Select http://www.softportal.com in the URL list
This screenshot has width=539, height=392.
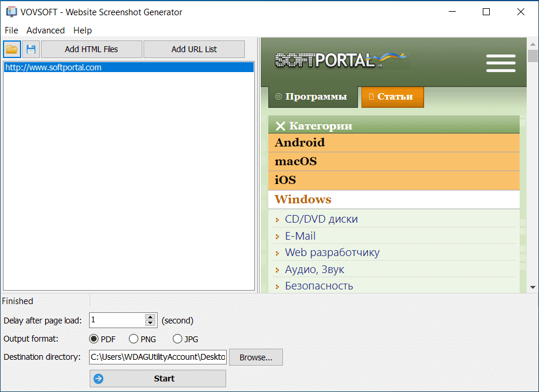tap(129, 67)
